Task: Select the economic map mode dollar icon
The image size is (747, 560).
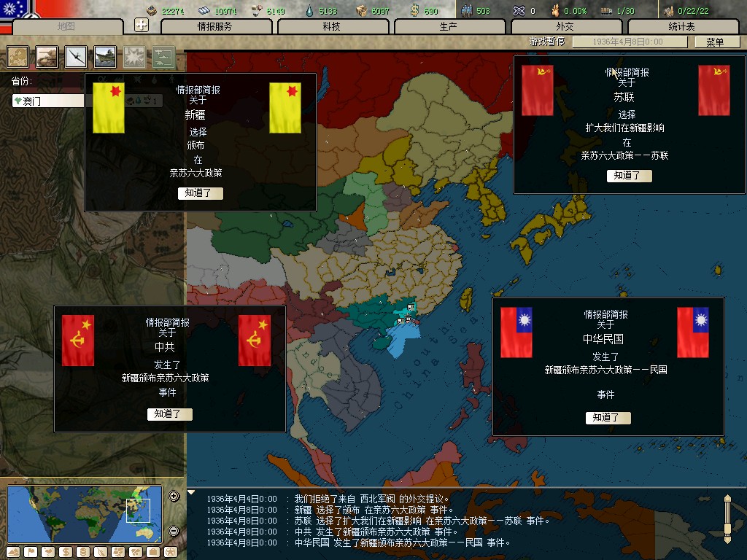Action: [x=66, y=553]
